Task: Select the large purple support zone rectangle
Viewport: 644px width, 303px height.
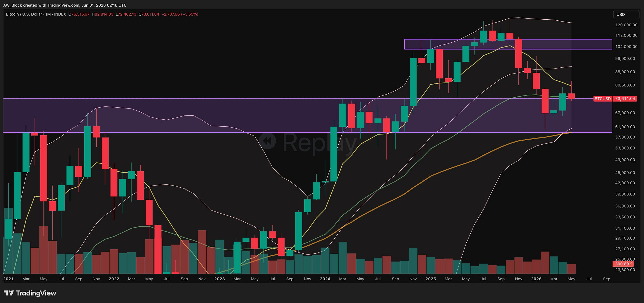Action: coord(308,116)
